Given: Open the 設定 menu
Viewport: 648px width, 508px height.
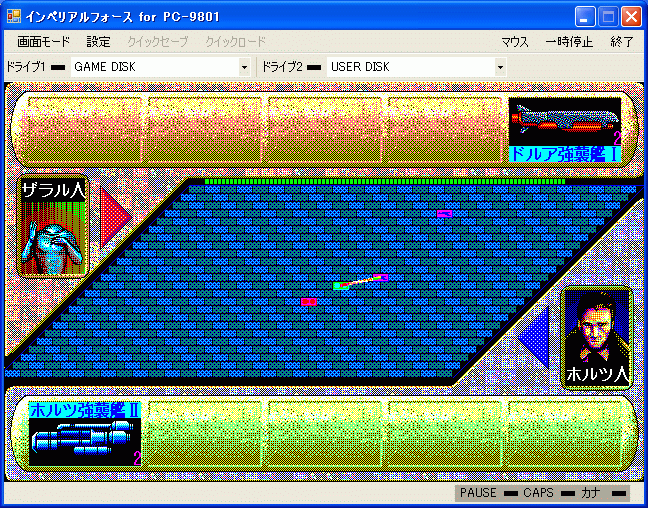Looking at the screenshot, I should [x=98, y=42].
